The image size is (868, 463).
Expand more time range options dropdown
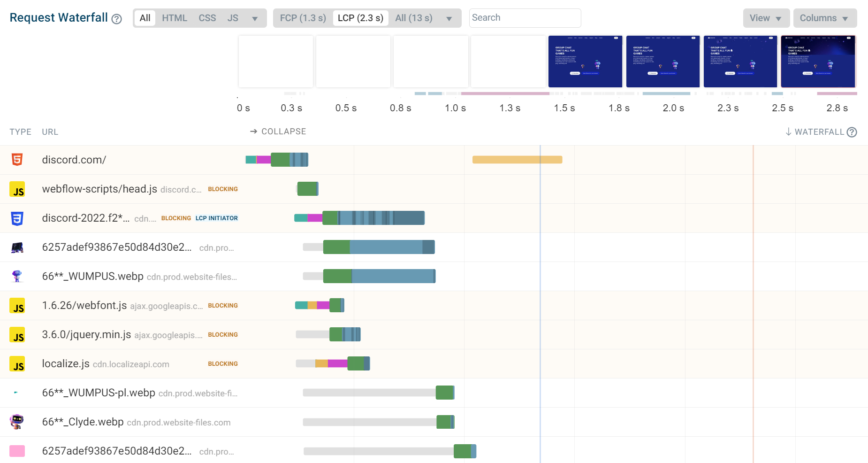(x=449, y=19)
